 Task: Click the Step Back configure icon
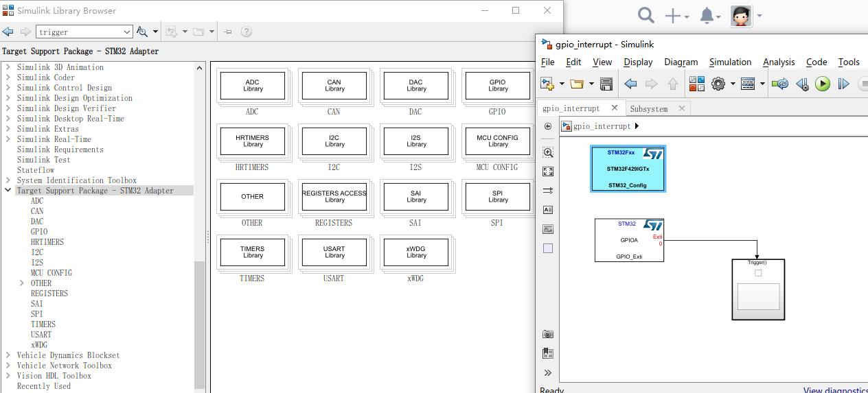pyautogui.click(x=802, y=84)
